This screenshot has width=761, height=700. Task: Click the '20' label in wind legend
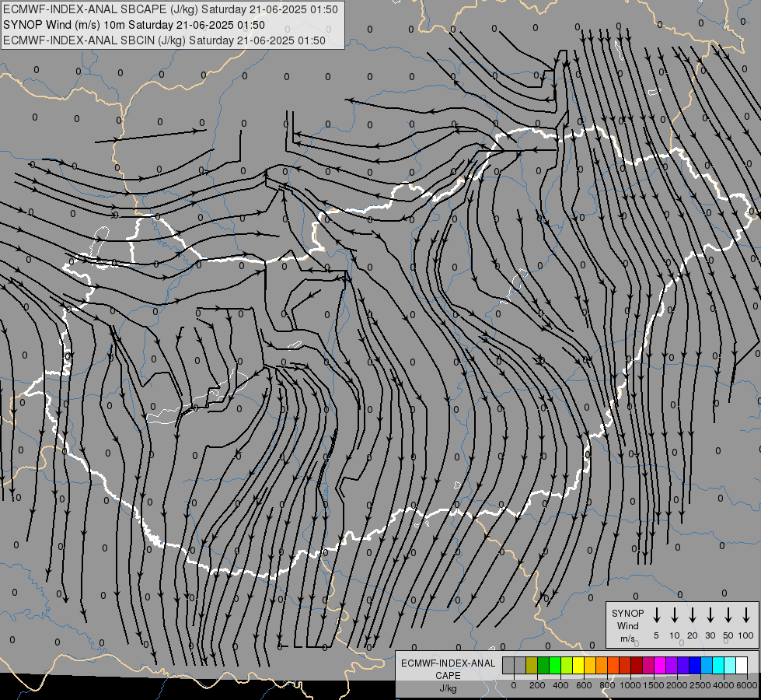point(693,635)
